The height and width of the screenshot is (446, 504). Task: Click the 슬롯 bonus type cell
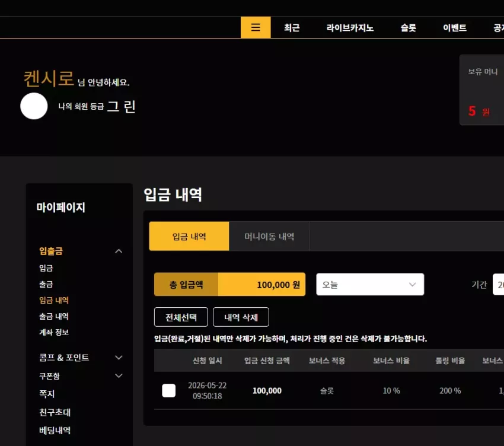[x=327, y=390]
